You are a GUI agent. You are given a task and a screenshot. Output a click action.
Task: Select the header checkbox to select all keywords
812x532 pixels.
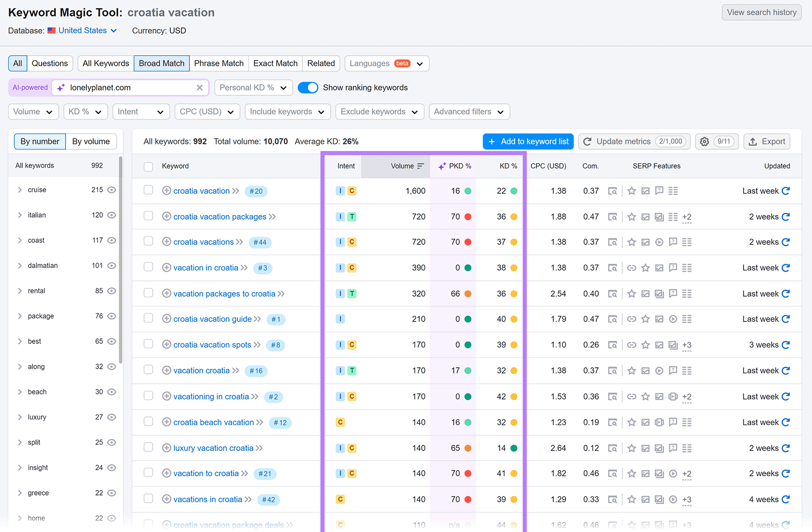[148, 166]
